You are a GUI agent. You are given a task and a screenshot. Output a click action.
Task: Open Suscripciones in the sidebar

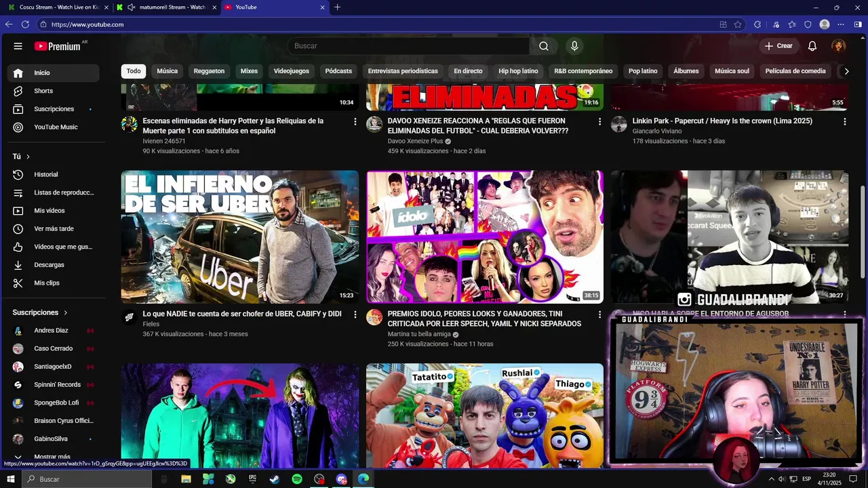[54, 109]
